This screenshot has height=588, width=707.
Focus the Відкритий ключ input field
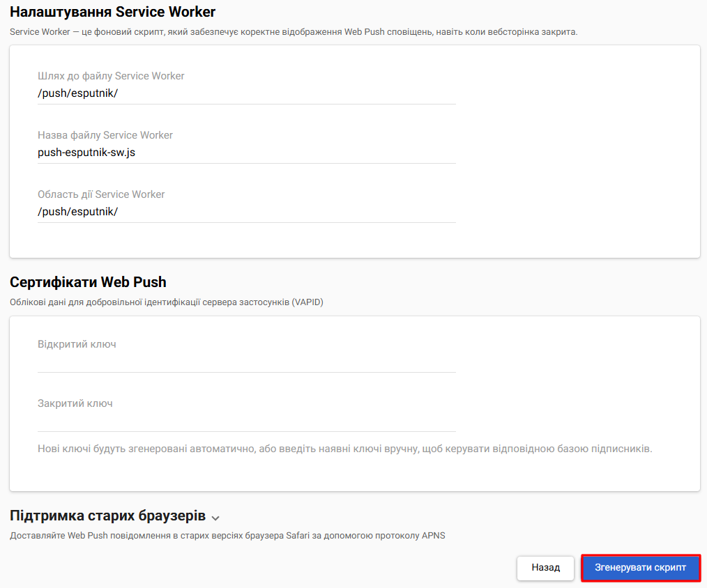tap(247, 362)
